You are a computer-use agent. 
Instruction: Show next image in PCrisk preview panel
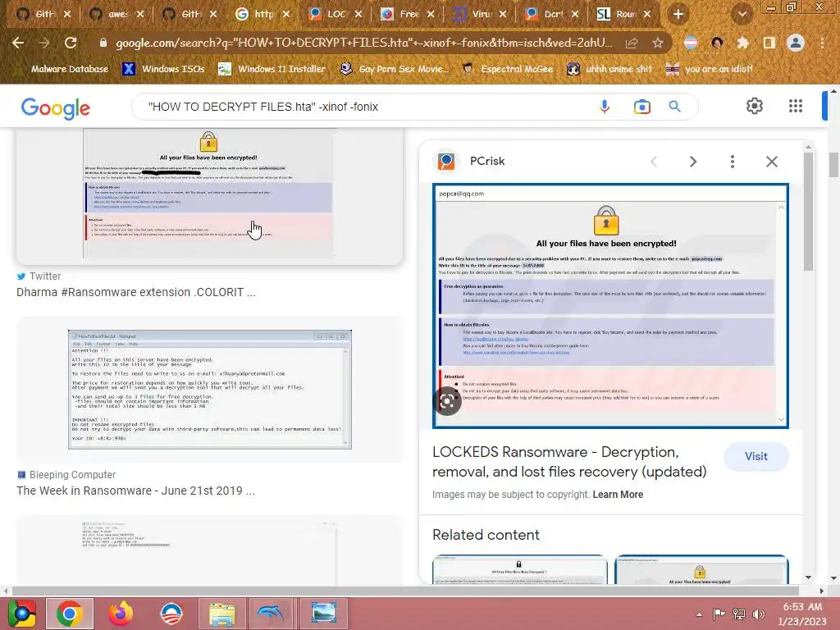coord(692,162)
